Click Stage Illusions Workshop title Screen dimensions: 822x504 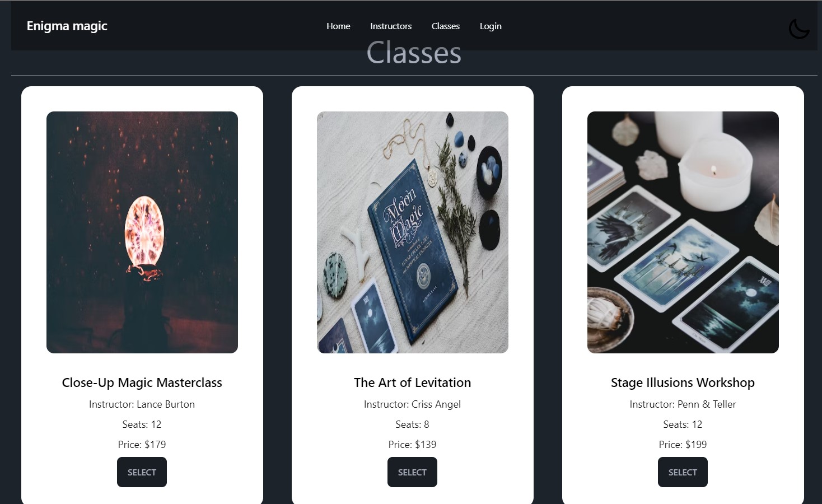pos(683,382)
